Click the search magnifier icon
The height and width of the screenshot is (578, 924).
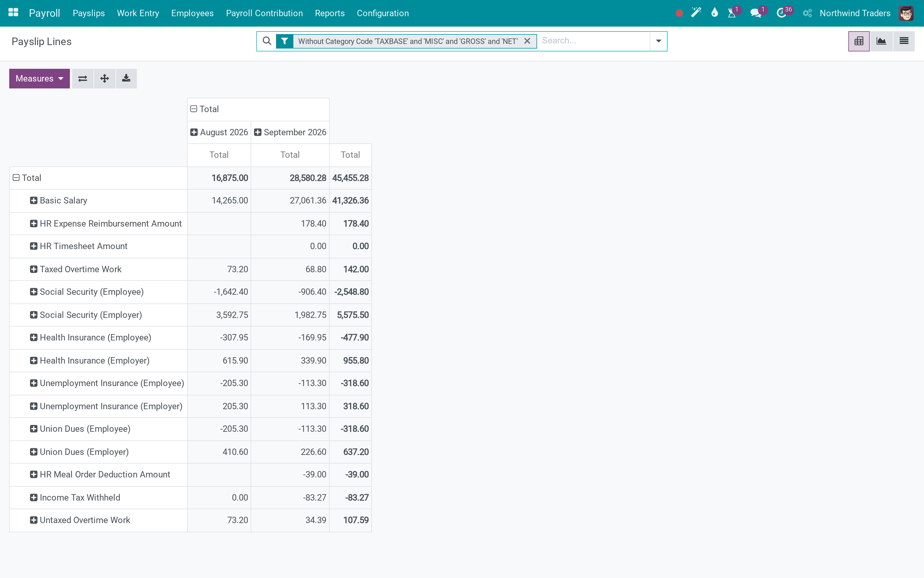click(x=267, y=41)
